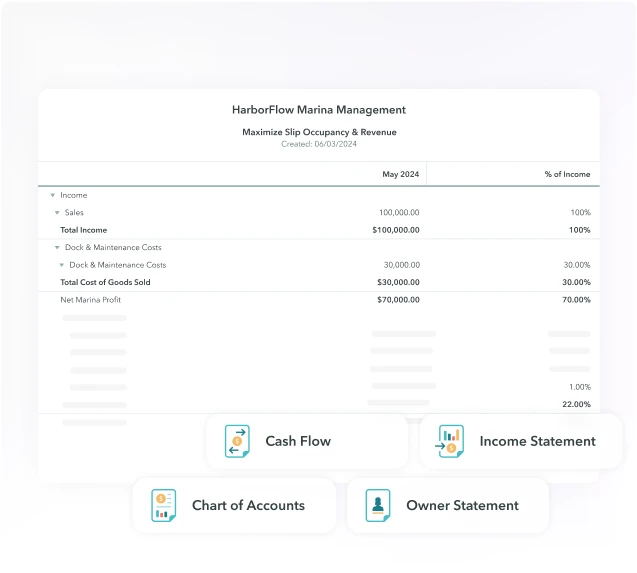Collapse the Income section arrow
The width and height of the screenshot is (637, 573).
(x=52, y=195)
